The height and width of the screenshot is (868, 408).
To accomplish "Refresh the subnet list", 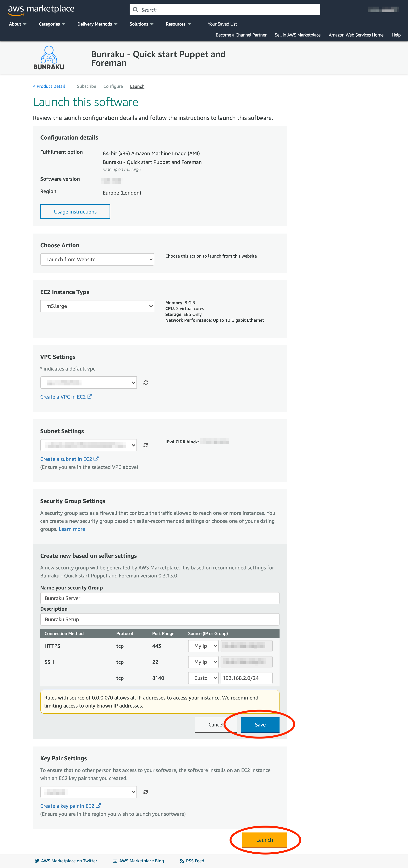I will [145, 445].
